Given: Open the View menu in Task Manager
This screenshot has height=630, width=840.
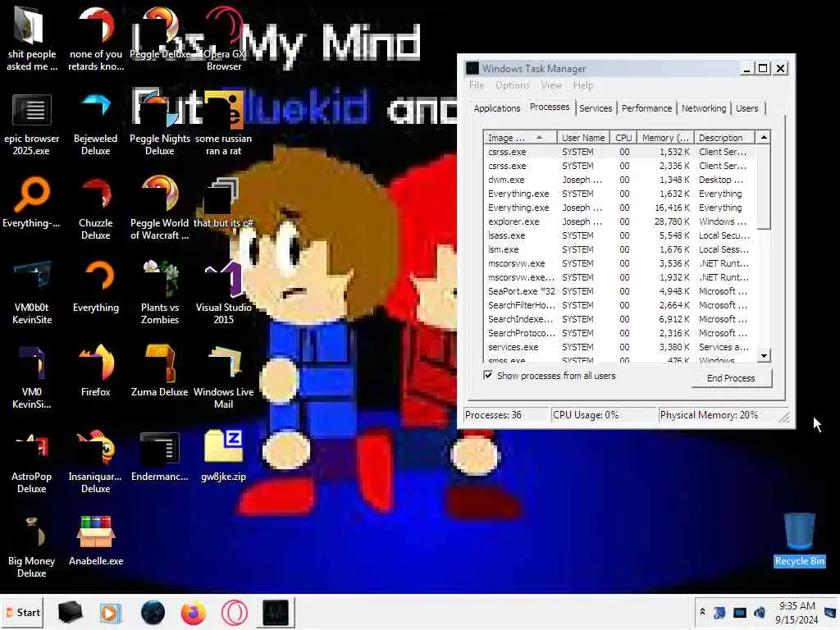Looking at the screenshot, I should coord(551,85).
